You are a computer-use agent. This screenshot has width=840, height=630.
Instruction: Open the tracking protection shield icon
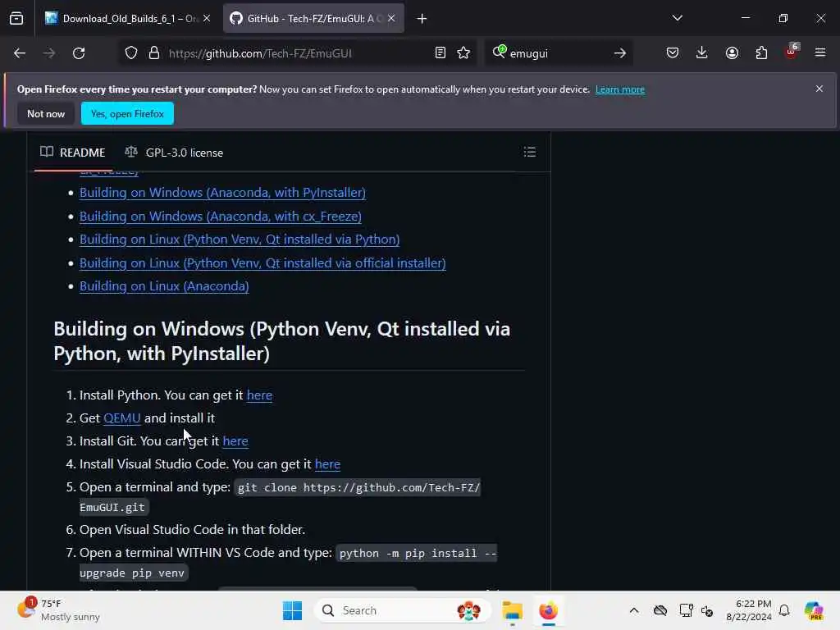[131, 53]
